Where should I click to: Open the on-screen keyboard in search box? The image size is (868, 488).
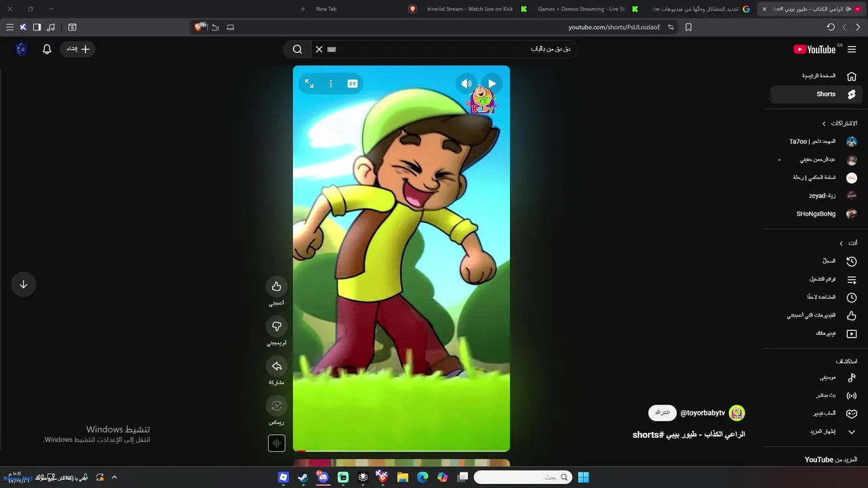click(x=332, y=49)
